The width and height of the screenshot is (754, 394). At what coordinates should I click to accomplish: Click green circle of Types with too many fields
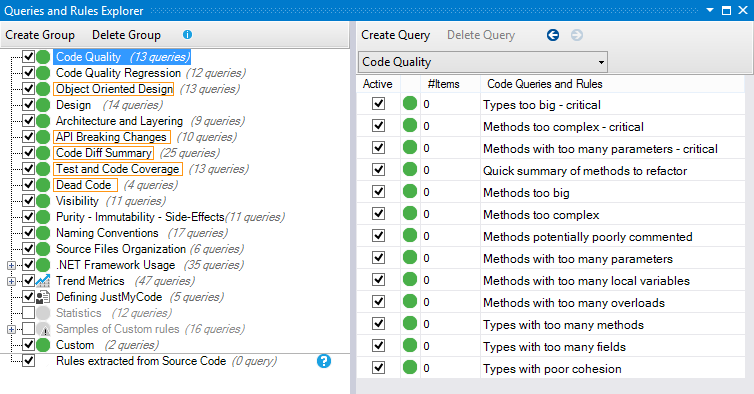pos(410,346)
